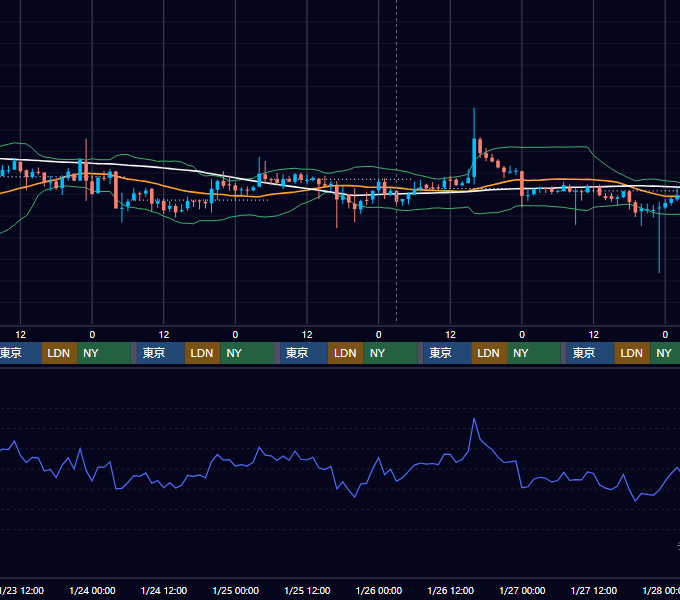This screenshot has height=600, width=680.
Task: Click the NY session spanning 1/25 00:00
Action: 247,353
